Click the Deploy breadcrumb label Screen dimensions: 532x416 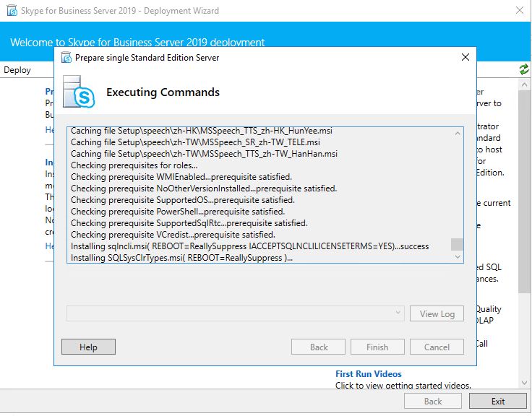pyautogui.click(x=17, y=70)
